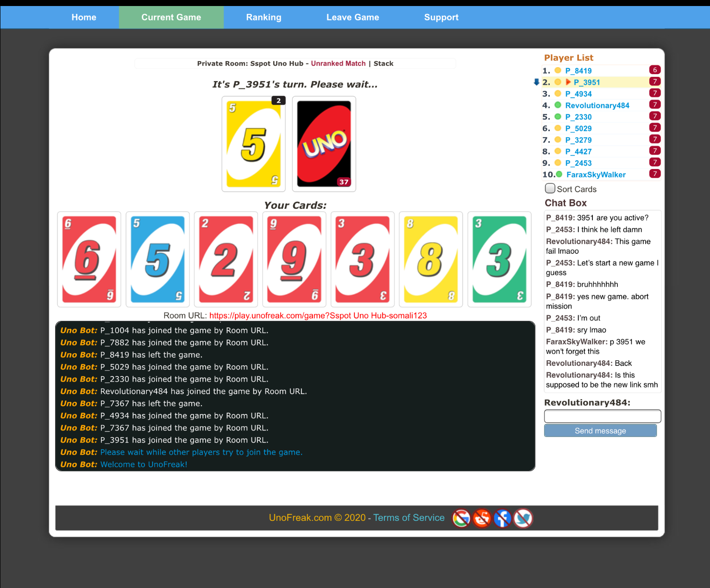Click the crossed-out Twitter icon in footer
The width and height of the screenshot is (710, 588).
523,518
